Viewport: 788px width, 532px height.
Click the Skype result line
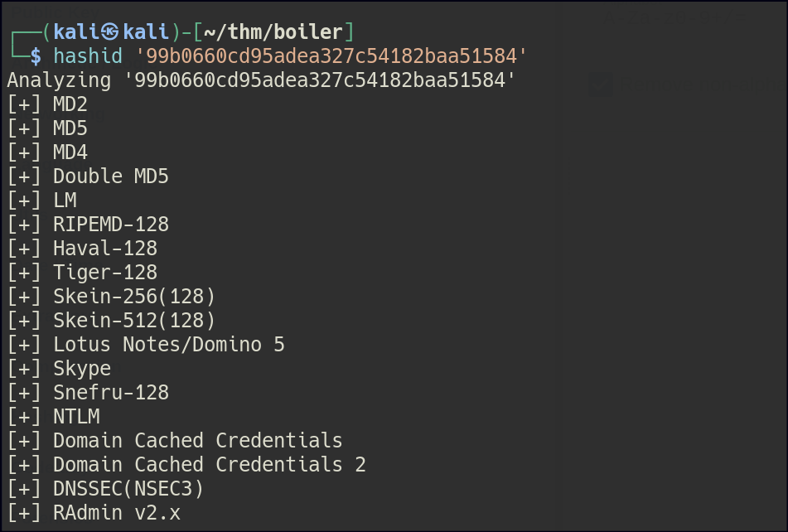pos(81,369)
